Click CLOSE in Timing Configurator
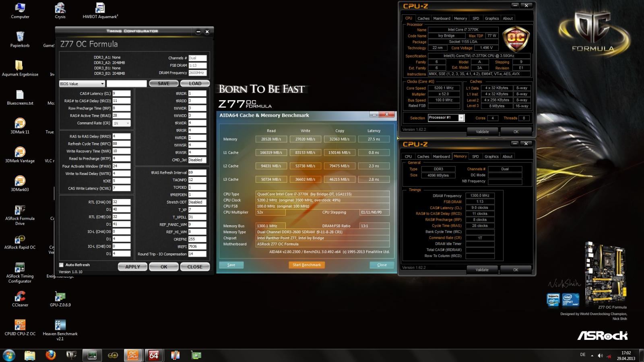The height and width of the screenshot is (362, 644). [195, 267]
